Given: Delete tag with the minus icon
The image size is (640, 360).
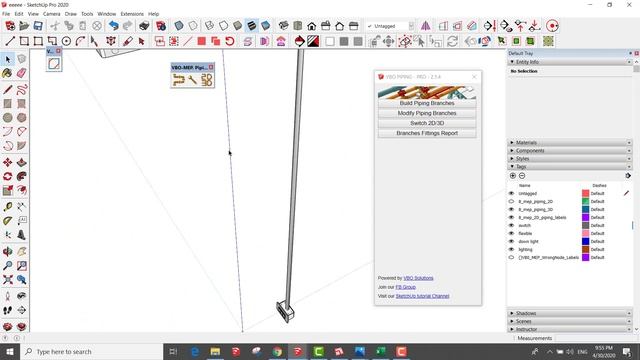Looking at the screenshot, I should (x=522, y=176).
